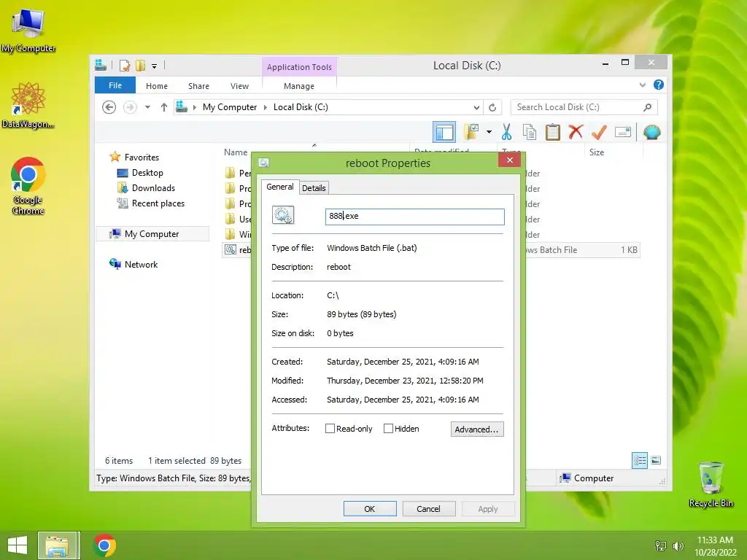Select Recent places under Favorites
Screen dimensions: 747x560
(158, 203)
